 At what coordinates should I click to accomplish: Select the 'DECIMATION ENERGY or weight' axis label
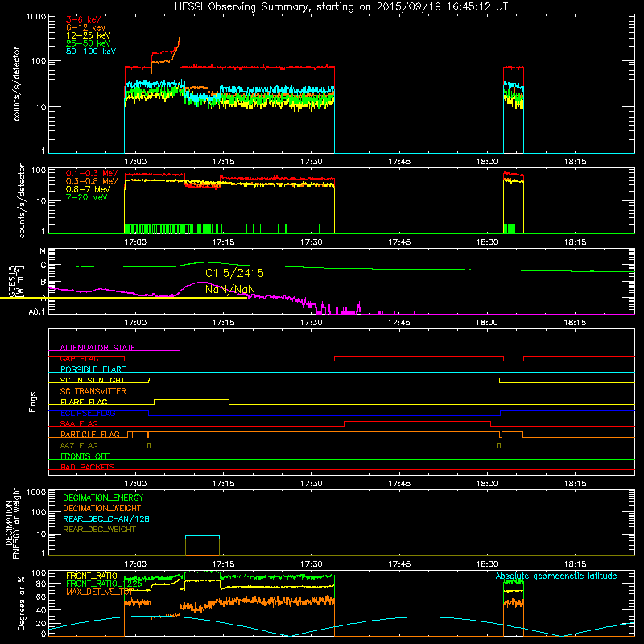tap(13, 522)
